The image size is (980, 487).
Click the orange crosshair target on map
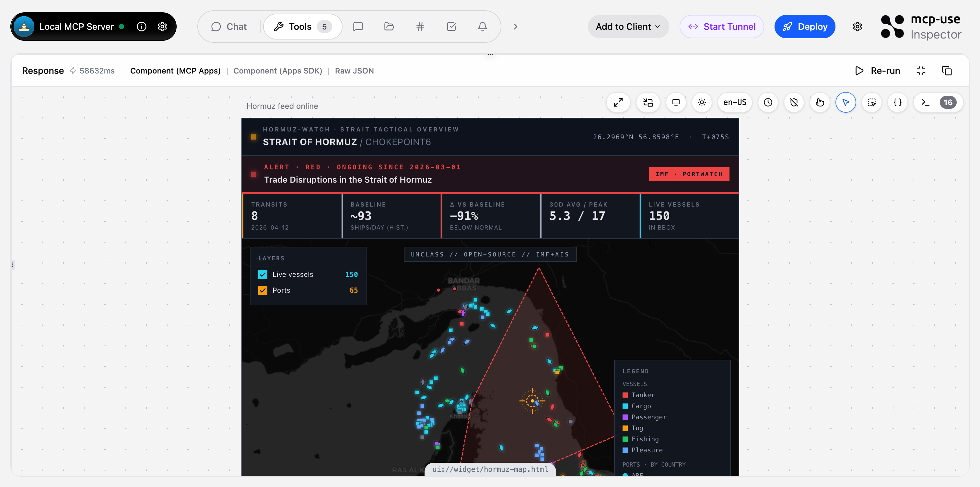coord(532,401)
